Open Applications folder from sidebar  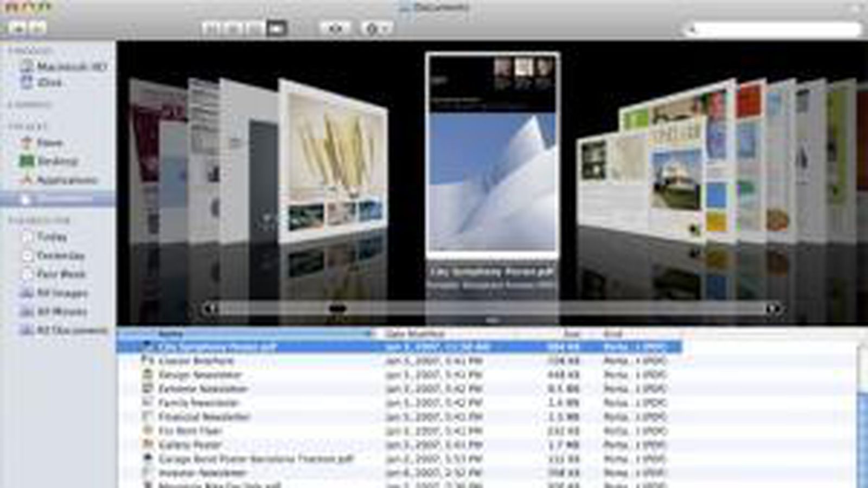(x=66, y=180)
